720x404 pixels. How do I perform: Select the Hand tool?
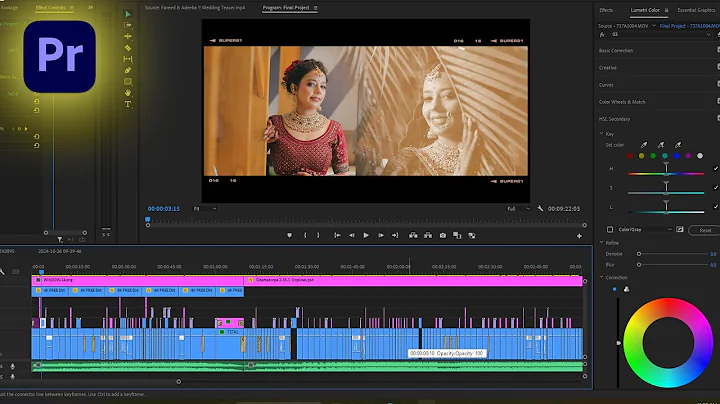pos(128,93)
